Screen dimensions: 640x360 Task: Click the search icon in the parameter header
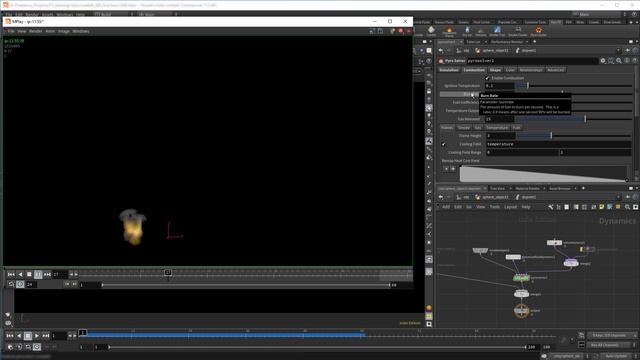(x=619, y=61)
